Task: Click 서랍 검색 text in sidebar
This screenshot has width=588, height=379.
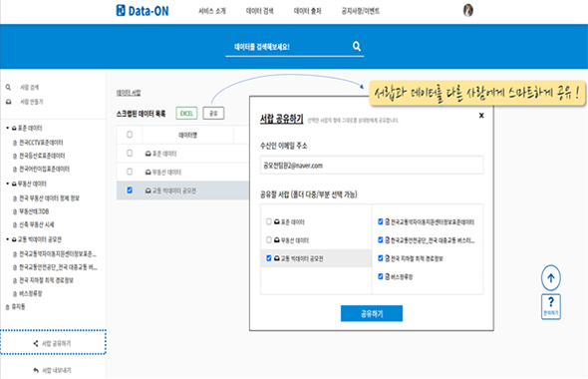Action: pyautogui.click(x=29, y=88)
